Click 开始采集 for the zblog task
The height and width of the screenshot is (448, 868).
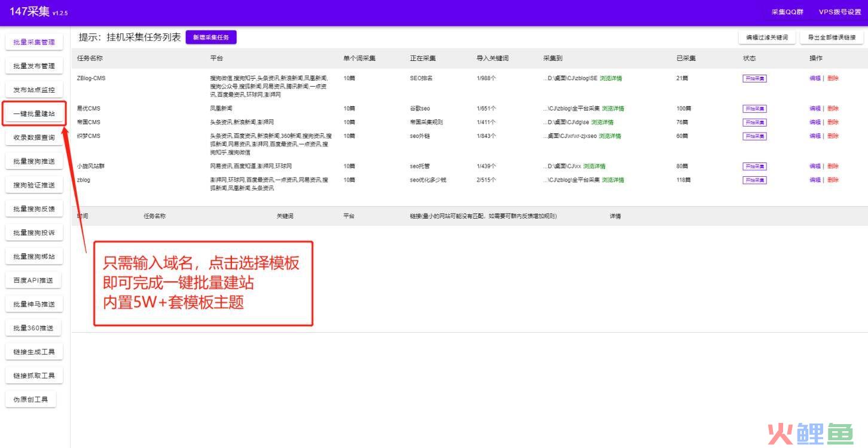pos(754,180)
